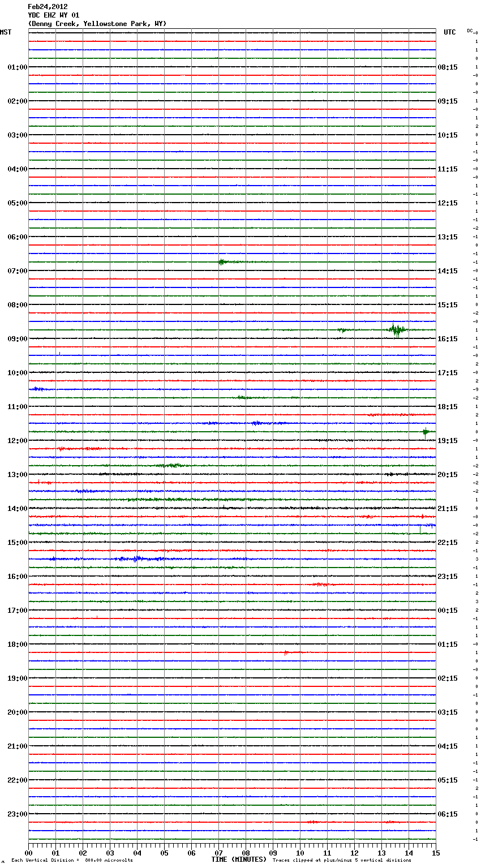Click the 12:15 UTC time label

click(x=448, y=203)
